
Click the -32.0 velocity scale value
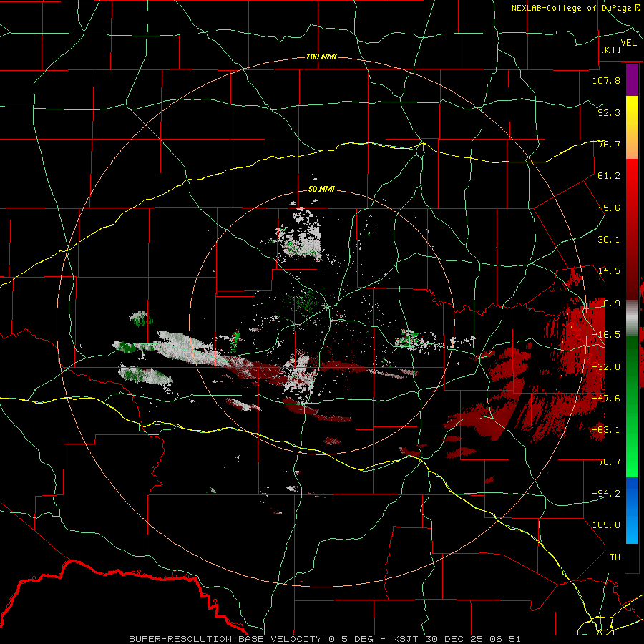point(606,367)
